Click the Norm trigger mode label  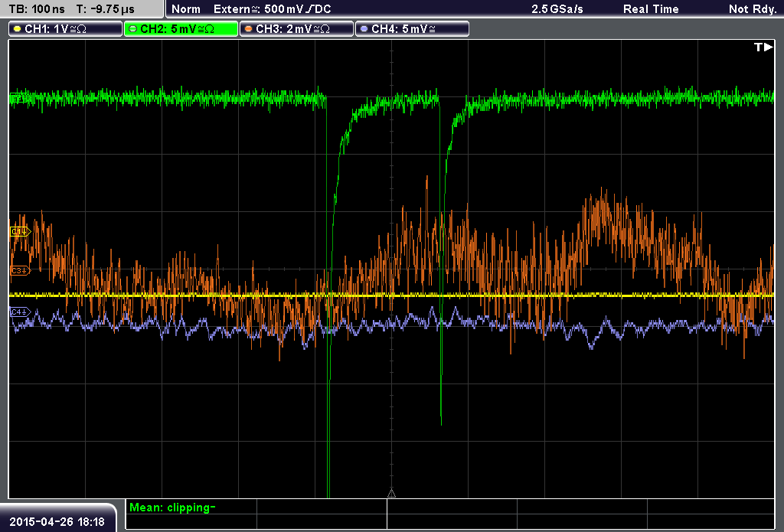[x=185, y=9]
